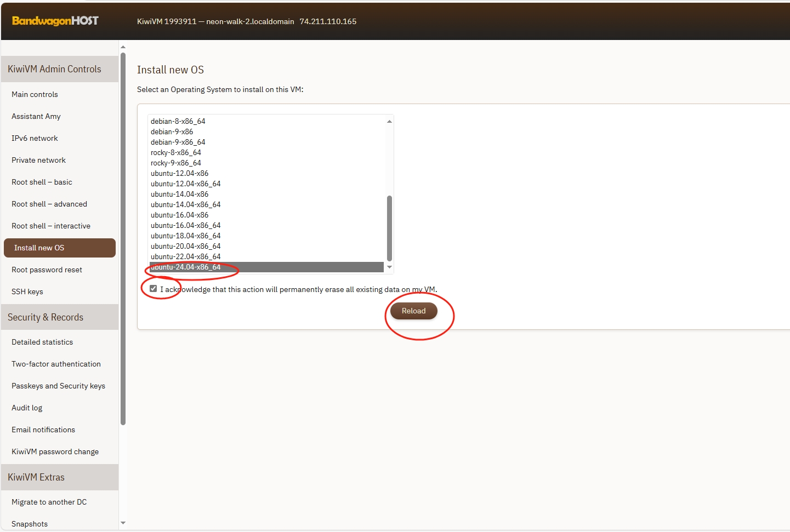The width and height of the screenshot is (790, 532).
Task: Open Snapshots page
Action: (30, 524)
